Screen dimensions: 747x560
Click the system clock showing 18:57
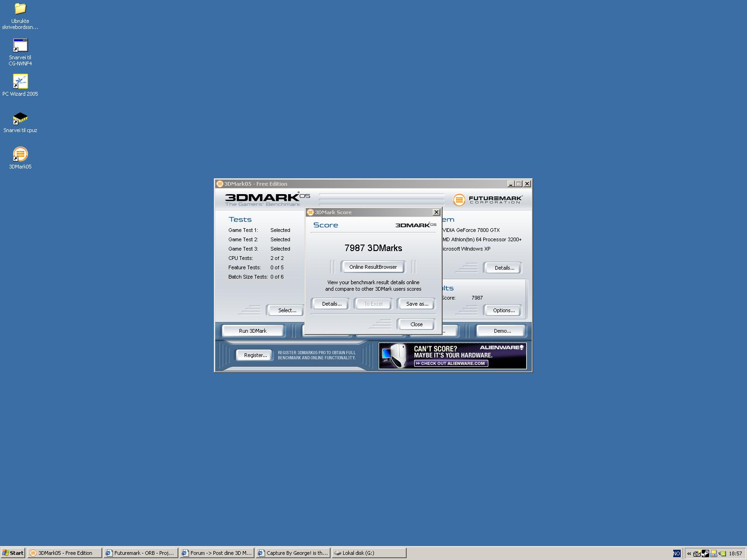[735, 553]
